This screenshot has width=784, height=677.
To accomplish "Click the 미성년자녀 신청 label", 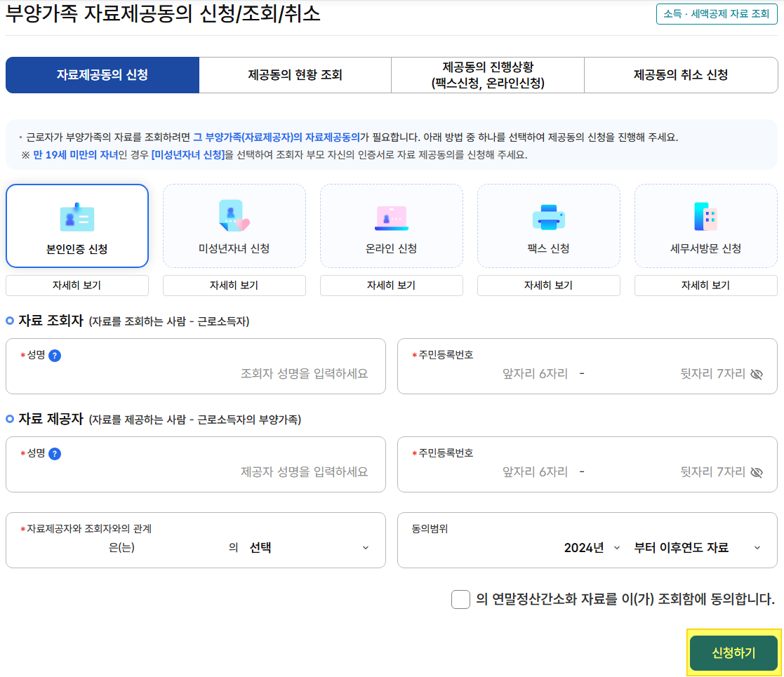I will click(234, 249).
